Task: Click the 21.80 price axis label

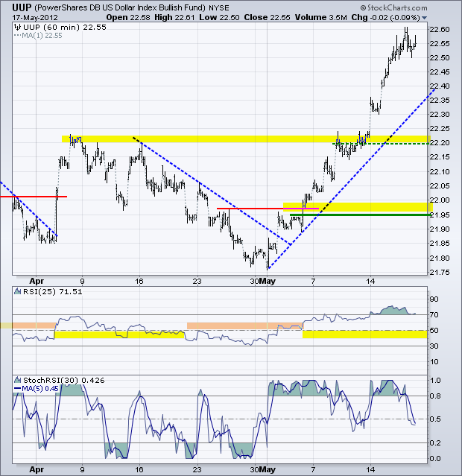Action: coord(439,258)
